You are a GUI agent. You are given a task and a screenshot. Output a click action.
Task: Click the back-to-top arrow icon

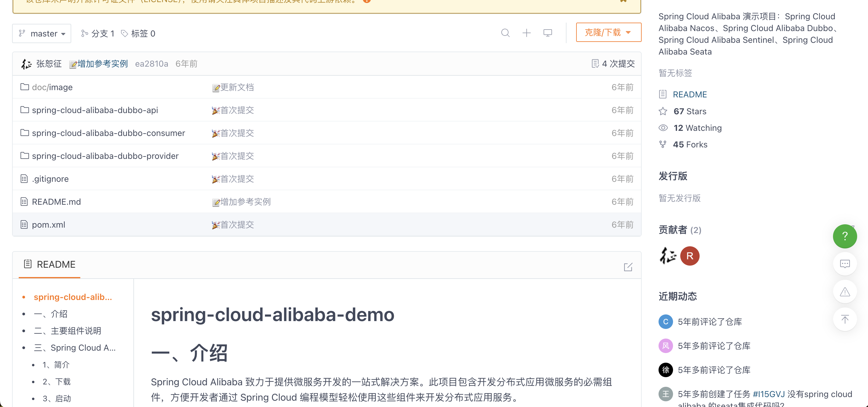point(844,319)
